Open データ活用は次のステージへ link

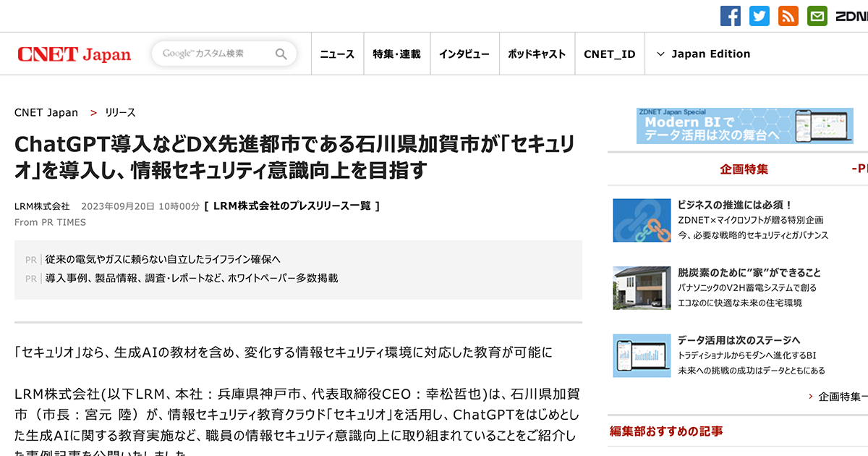[739, 341]
